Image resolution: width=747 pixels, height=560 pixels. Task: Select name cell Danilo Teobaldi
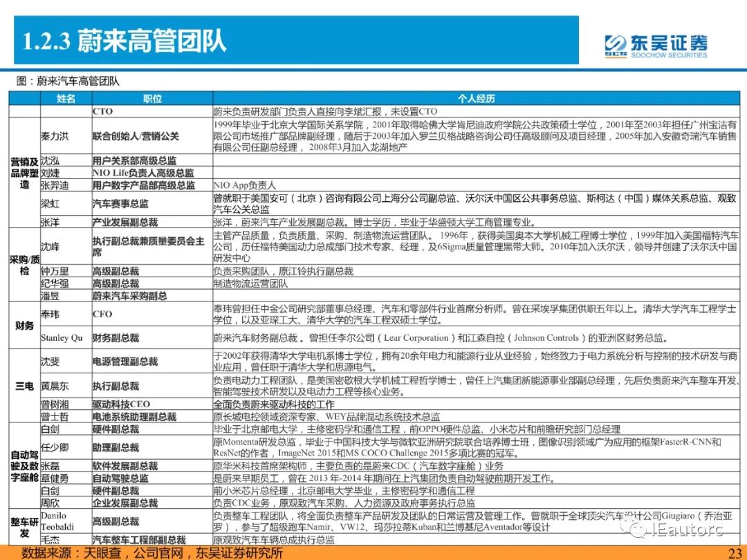[x=66, y=521]
